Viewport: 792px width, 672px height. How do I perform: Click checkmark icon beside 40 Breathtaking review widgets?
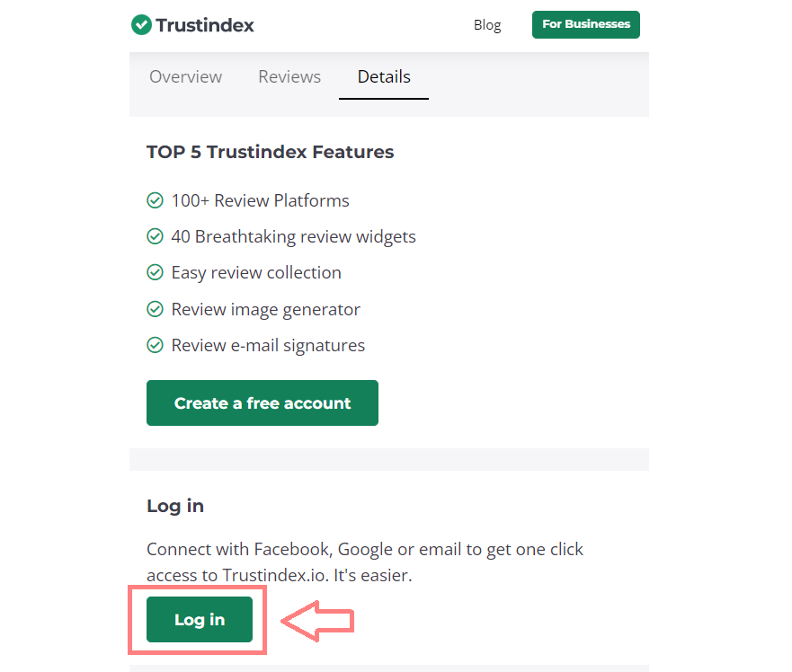click(155, 237)
